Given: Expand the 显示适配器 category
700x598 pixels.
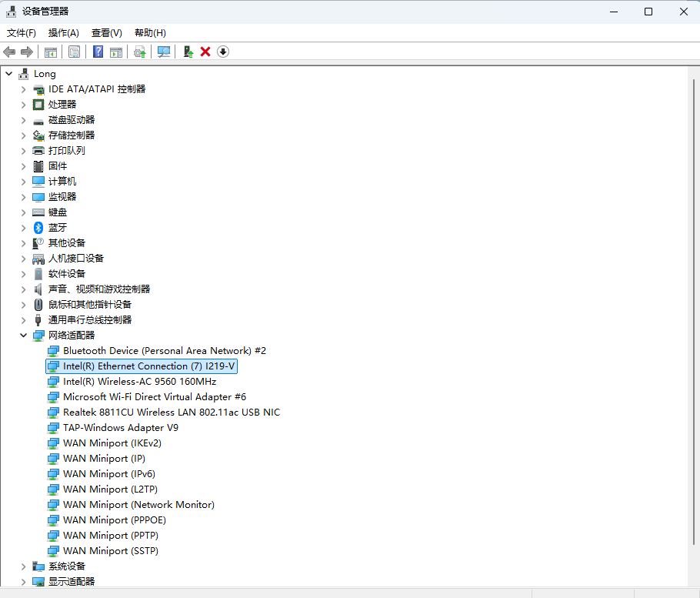Looking at the screenshot, I should tap(23, 582).
